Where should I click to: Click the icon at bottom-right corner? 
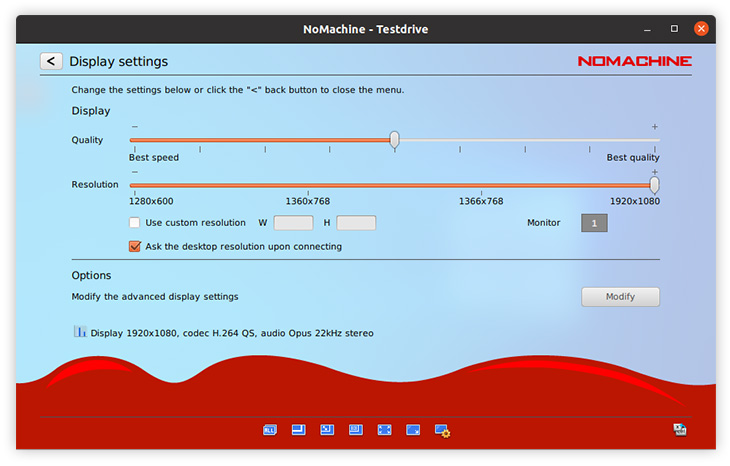pyautogui.click(x=680, y=430)
